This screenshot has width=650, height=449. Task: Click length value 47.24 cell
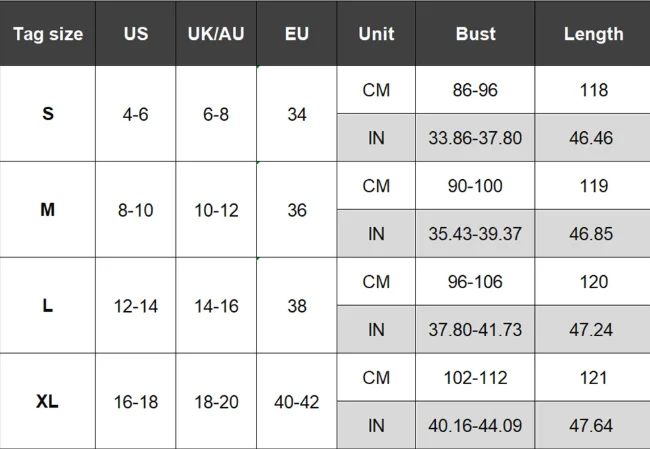(593, 330)
